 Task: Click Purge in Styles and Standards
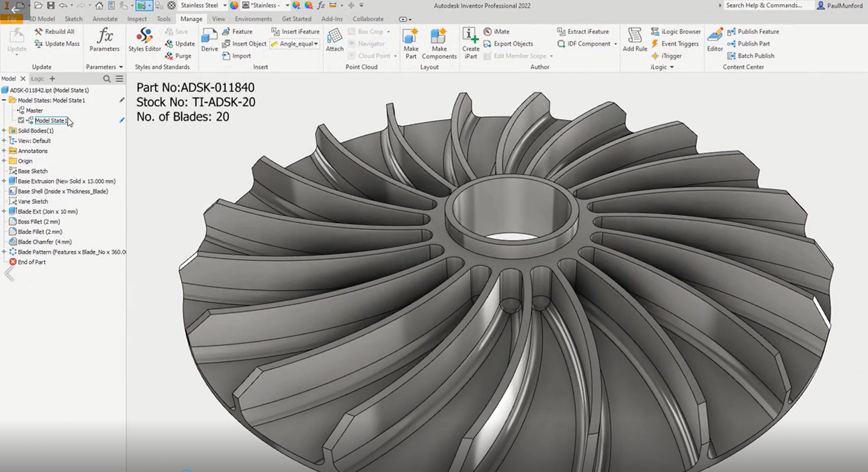click(x=178, y=56)
